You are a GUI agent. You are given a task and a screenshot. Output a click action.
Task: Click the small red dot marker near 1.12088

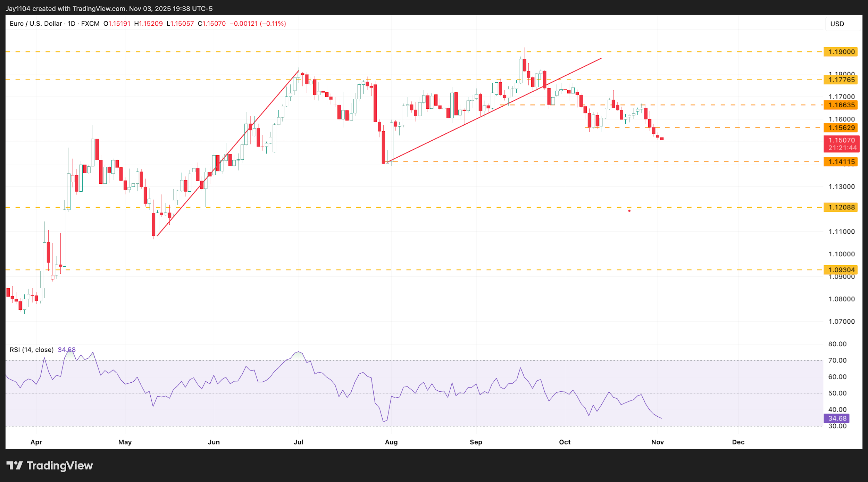(x=629, y=211)
